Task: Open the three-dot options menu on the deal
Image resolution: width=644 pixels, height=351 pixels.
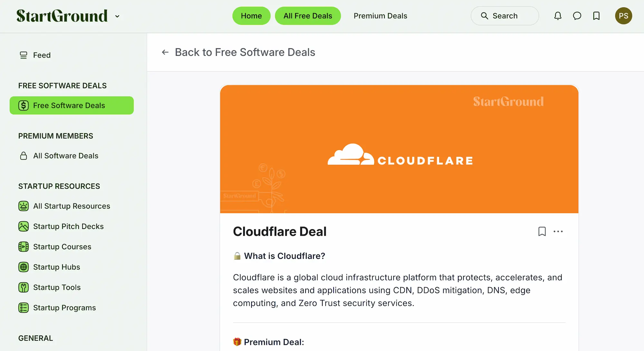Action: [x=558, y=231]
